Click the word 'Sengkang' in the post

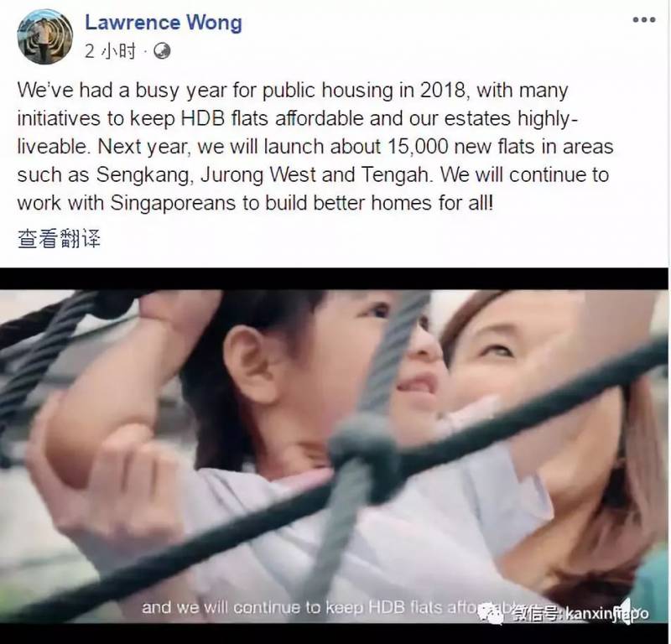(x=143, y=175)
